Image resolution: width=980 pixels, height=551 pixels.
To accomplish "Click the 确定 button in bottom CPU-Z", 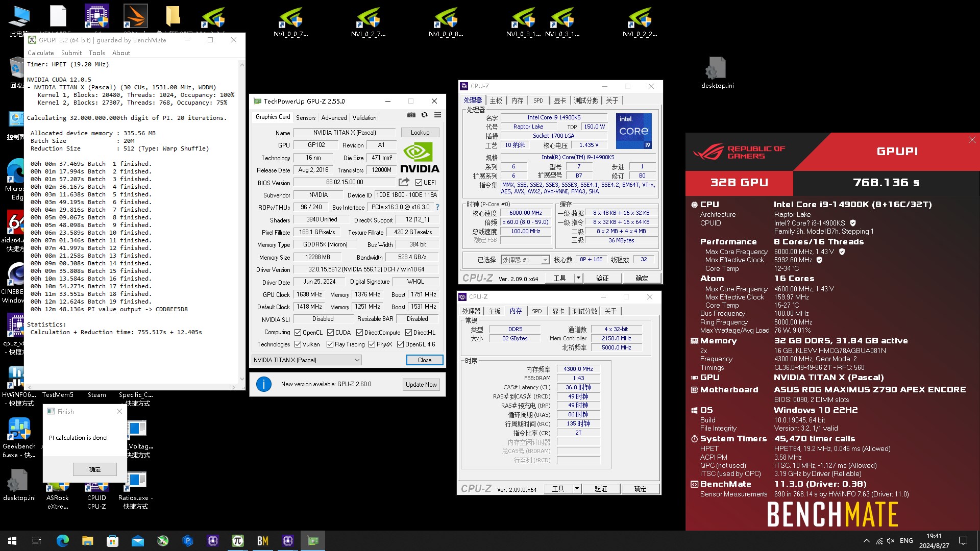I will 641,489.
